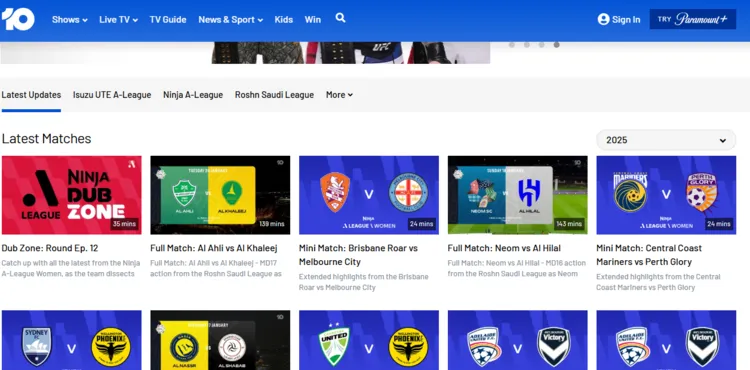Viewport: 750px width, 370px height.
Task: Click the Network 10 logo
Action: pyautogui.click(x=18, y=19)
